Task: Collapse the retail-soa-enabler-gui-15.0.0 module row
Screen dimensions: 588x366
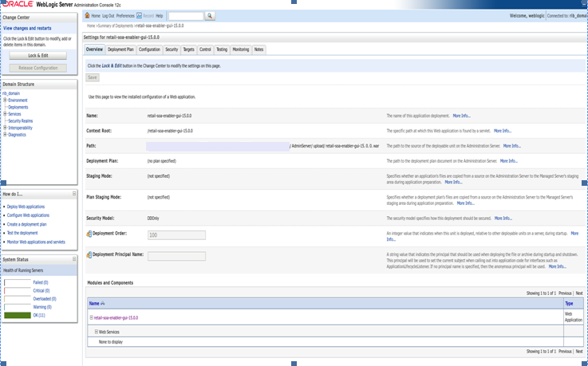Action: [x=91, y=317]
